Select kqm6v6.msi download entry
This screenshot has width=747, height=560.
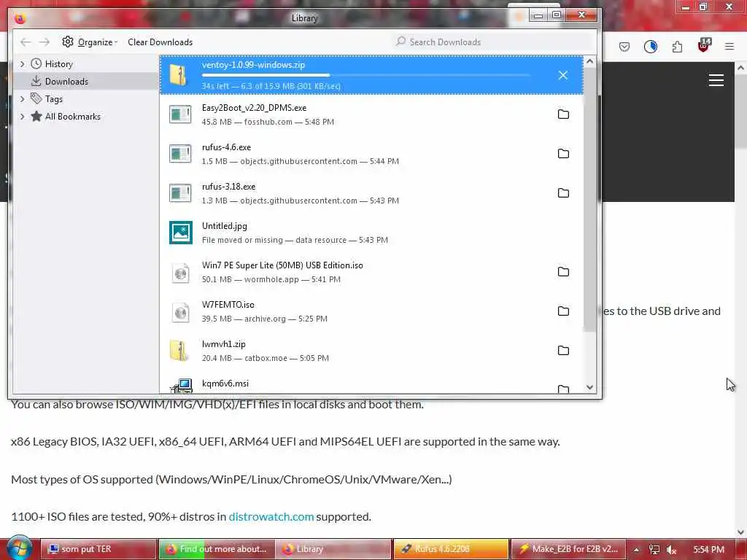click(371, 384)
